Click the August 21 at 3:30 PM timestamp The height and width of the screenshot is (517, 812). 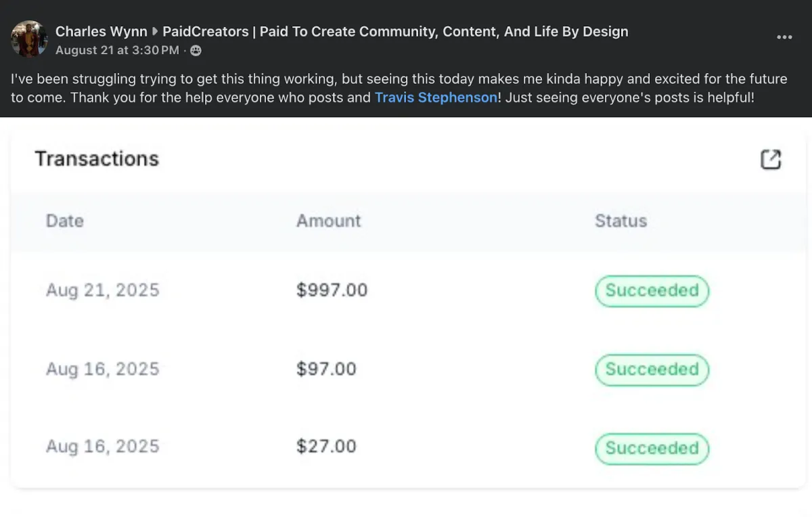[x=117, y=51]
